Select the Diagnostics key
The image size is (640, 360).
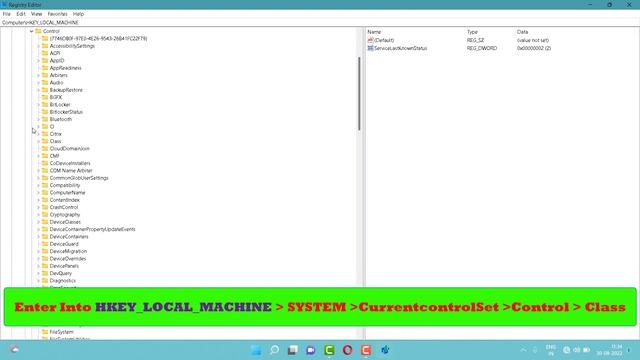[62, 281]
